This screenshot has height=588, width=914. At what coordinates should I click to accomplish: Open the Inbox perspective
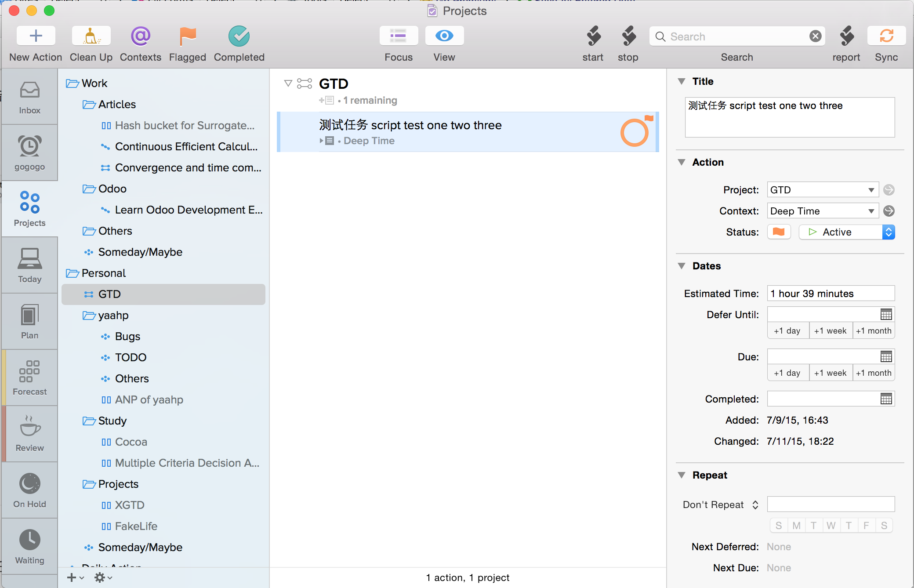pos(29,97)
